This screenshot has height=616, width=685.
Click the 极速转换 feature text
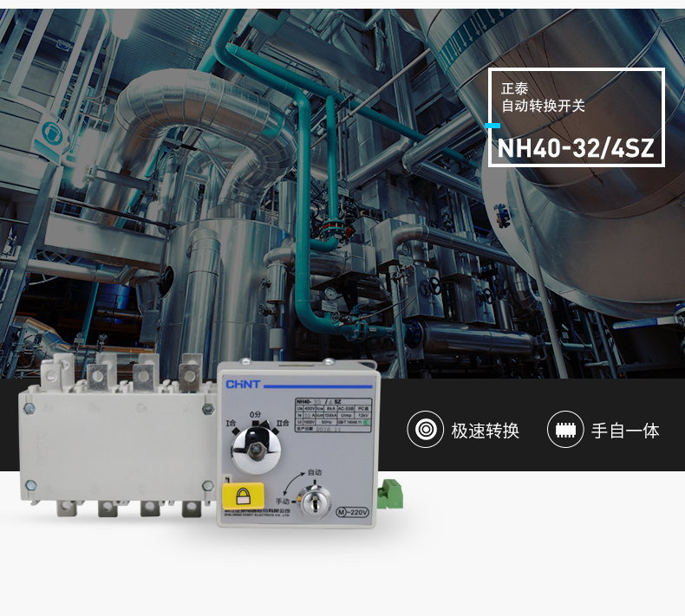pos(485,431)
